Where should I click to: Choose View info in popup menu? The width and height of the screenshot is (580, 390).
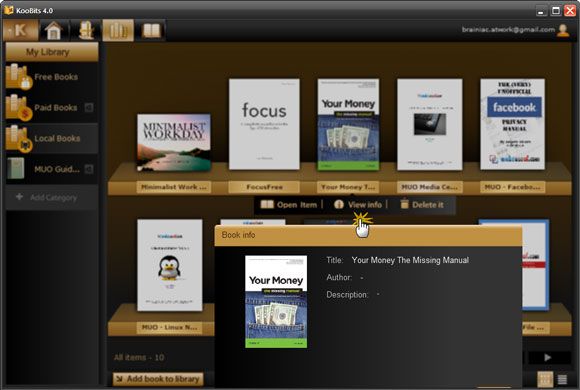point(358,205)
